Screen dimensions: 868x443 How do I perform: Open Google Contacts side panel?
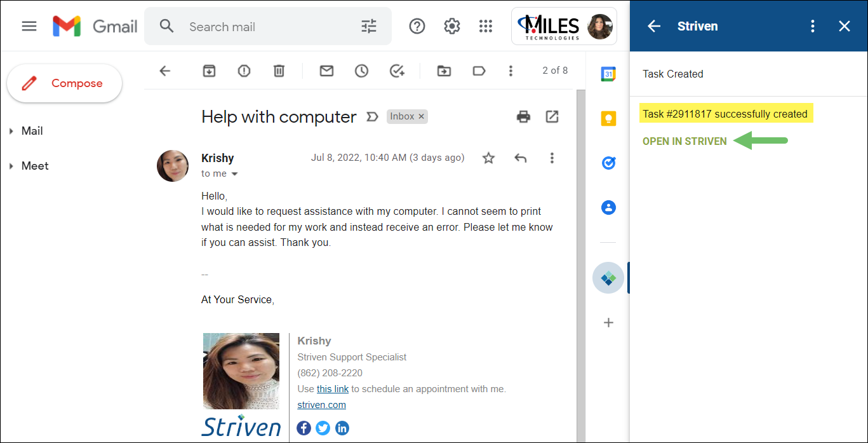(608, 207)
